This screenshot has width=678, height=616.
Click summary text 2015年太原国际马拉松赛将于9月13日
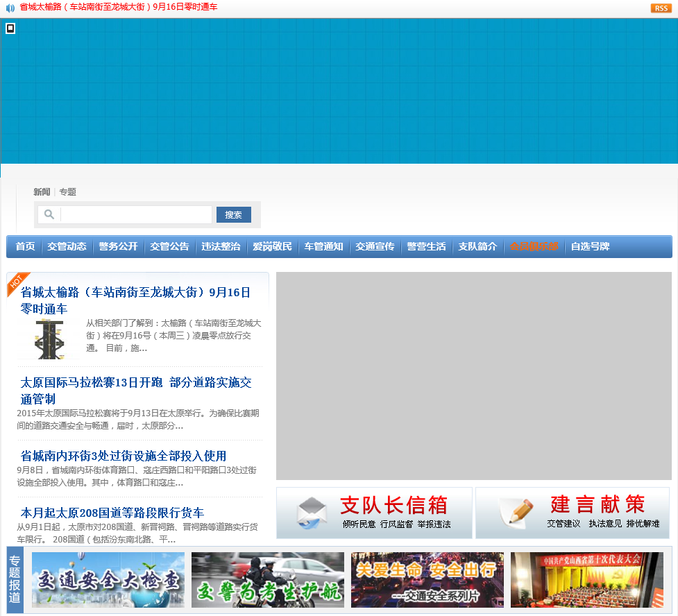[138, 419]
